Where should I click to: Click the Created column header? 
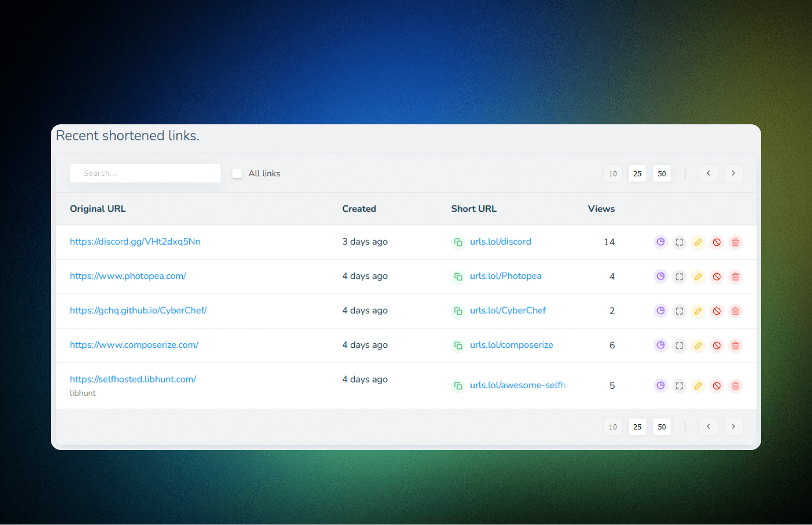pyautogui.click(x=359, y=209)
